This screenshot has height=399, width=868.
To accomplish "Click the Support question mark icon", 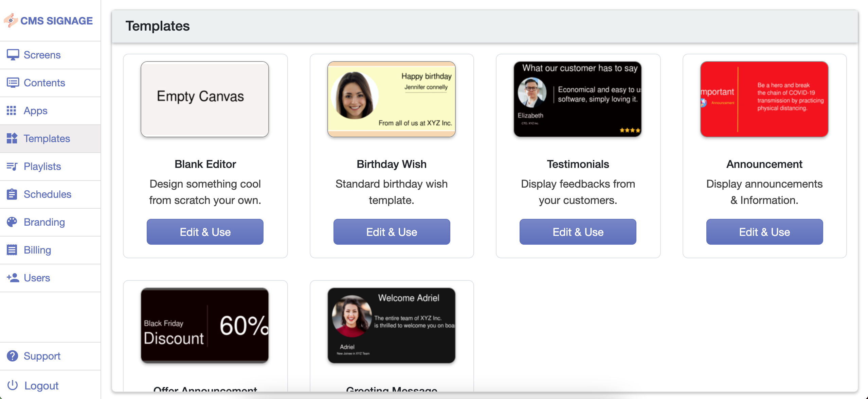I will pyautogui.click(x=12, y=356).
